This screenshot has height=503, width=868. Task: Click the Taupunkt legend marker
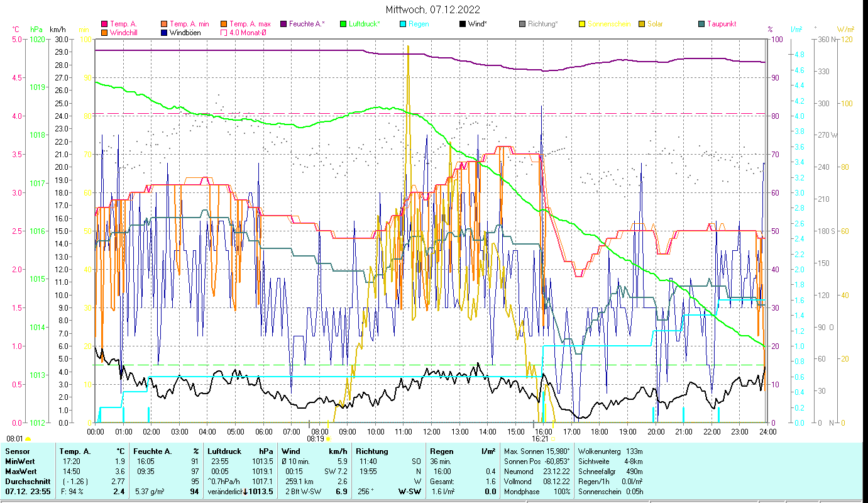[701, 24]
